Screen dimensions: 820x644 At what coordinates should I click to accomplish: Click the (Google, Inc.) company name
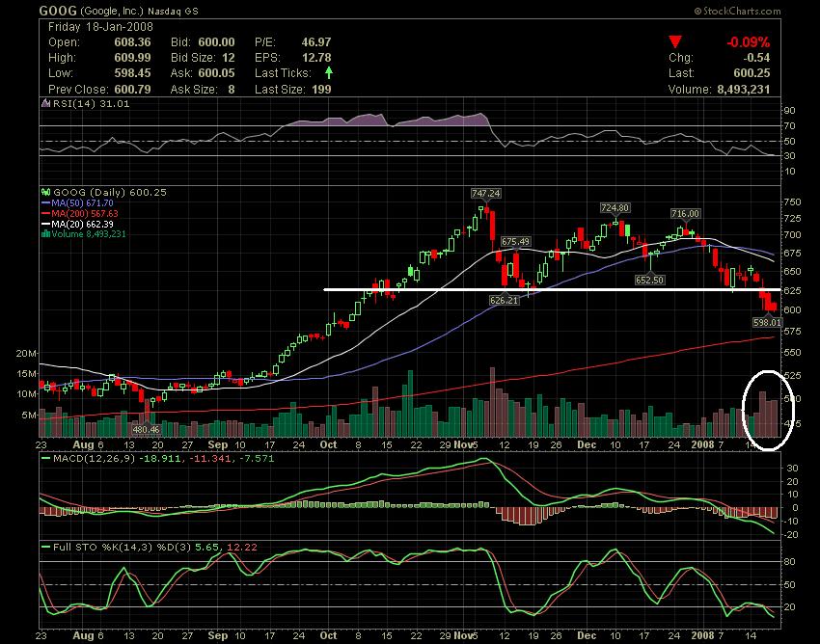(x=111, y=11)
